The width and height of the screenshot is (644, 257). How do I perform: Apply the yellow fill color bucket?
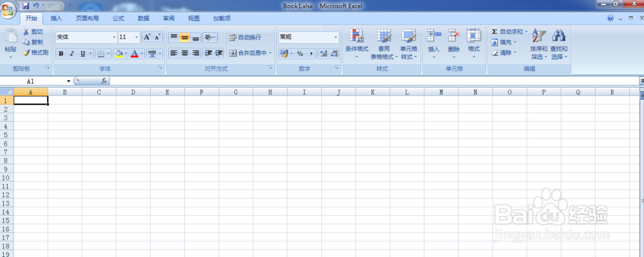119,53
